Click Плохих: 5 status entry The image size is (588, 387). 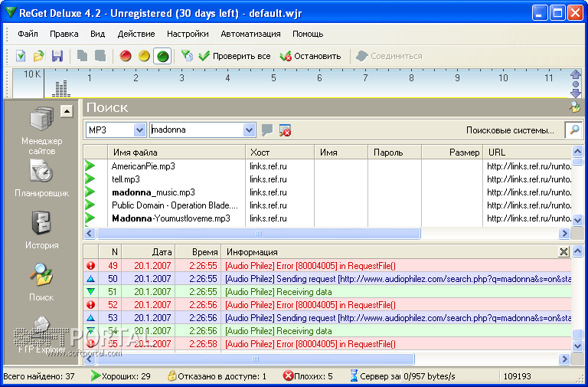[308, 376]
